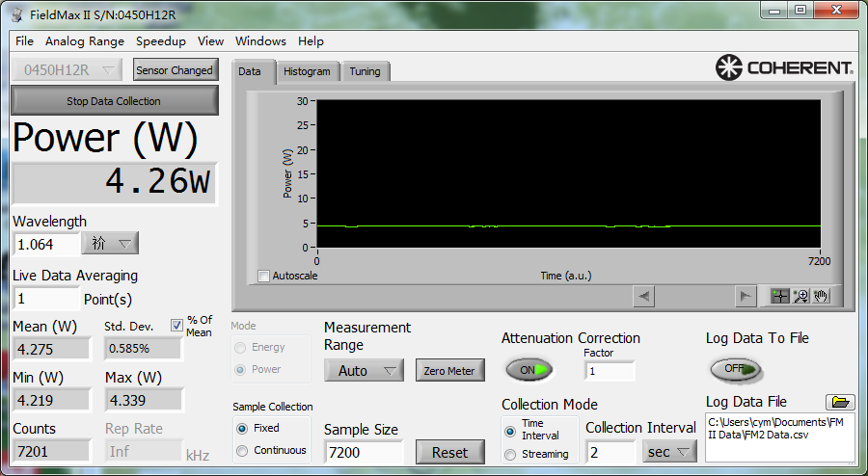Minimize the FieldMax II window
Image resolution: width=868 pixels, height=476 pixels.
[775, 11]
